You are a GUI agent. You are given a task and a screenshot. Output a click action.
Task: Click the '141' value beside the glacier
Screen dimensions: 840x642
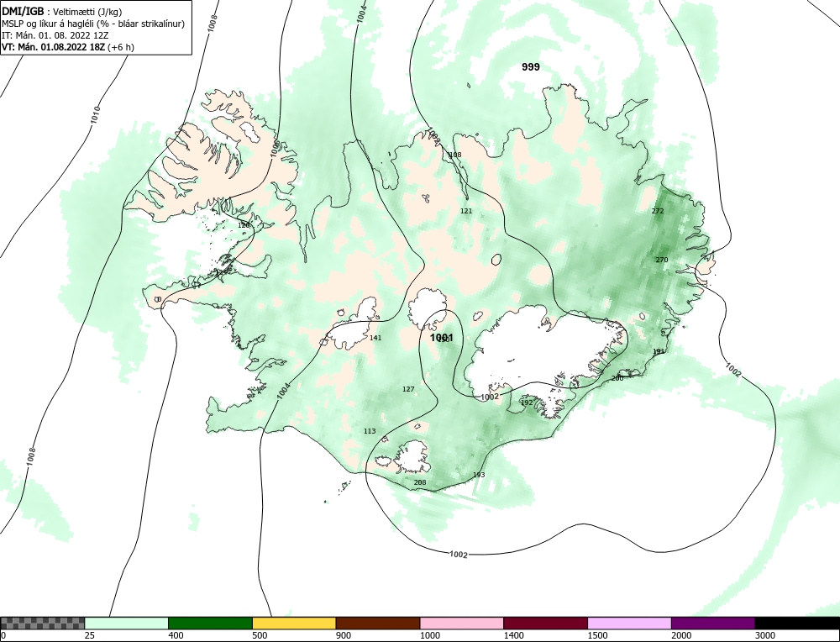pos(375,338)
